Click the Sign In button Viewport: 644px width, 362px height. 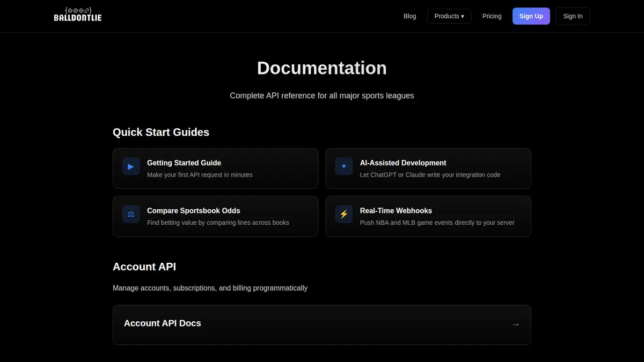click(x=573, y=16)
